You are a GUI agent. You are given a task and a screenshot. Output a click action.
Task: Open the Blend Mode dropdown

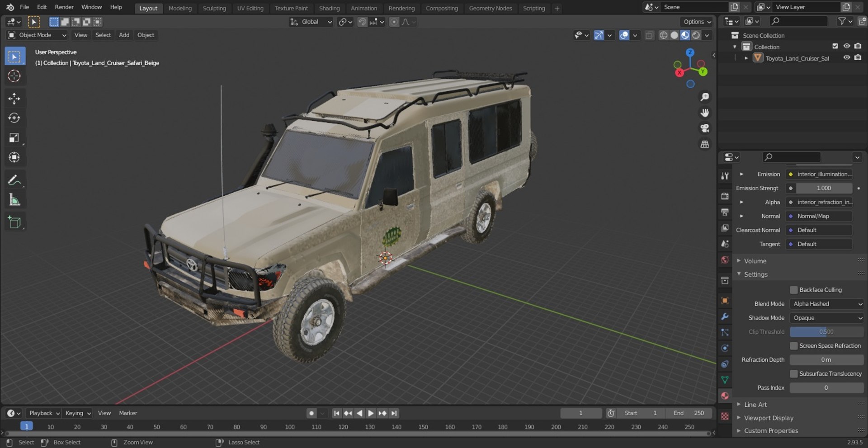tap(827, 304)
